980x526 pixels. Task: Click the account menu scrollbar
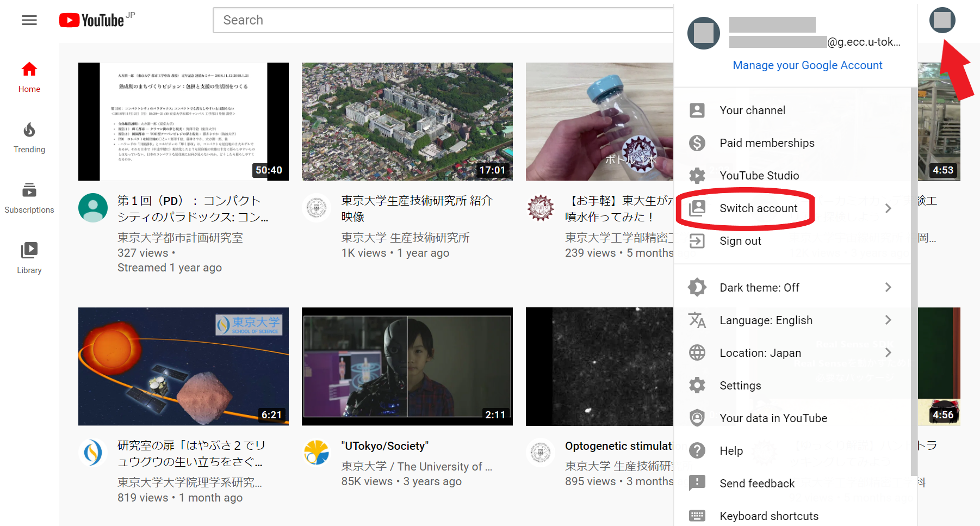point(914,281)
